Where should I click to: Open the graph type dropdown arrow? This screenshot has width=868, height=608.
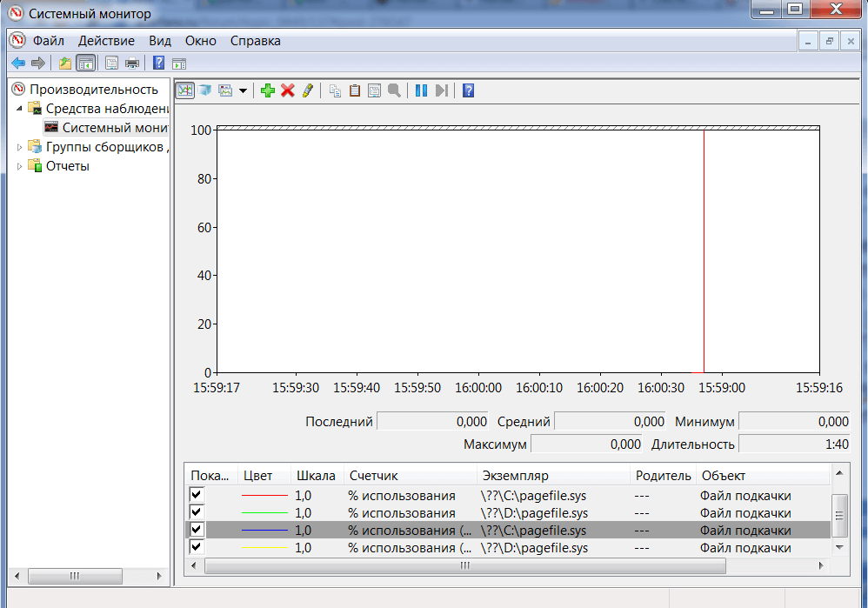243,90
